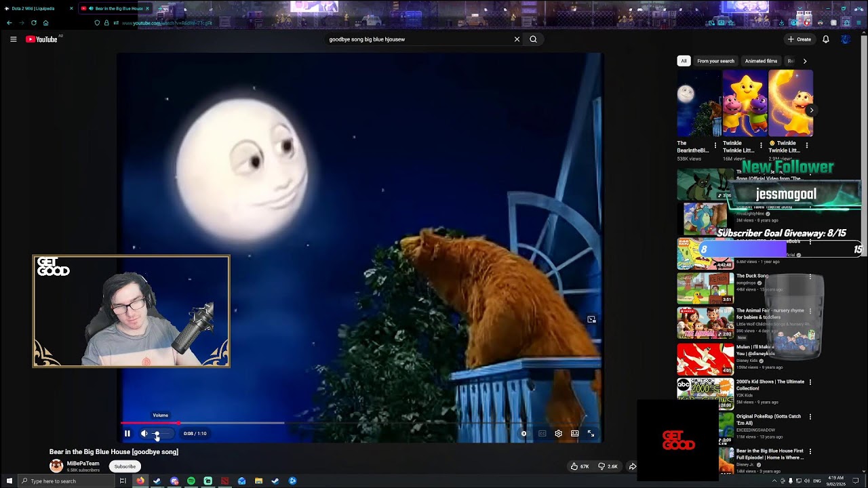Mute the video with the speaker icon
Viewport: 868px width, 488px height.
tap(144, 434)
